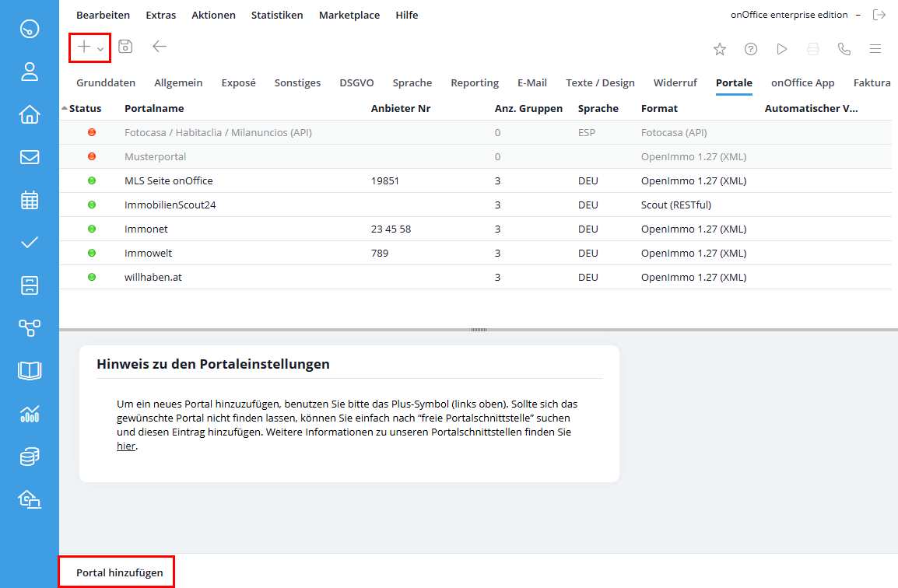Open the coins billing icon in sidebar
This screenshot has height=588, width=898.
tap(30, 457)
